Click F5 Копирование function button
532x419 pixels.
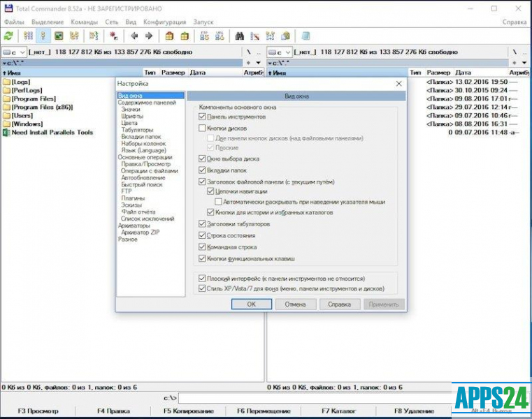pyautogui.click(x=189, y=411)
